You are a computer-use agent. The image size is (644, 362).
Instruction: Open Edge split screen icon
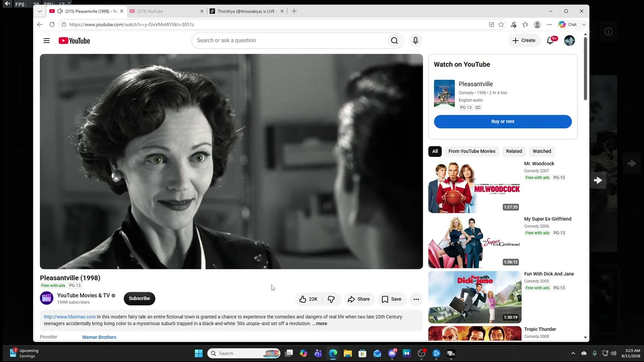(x=492, y=24)
